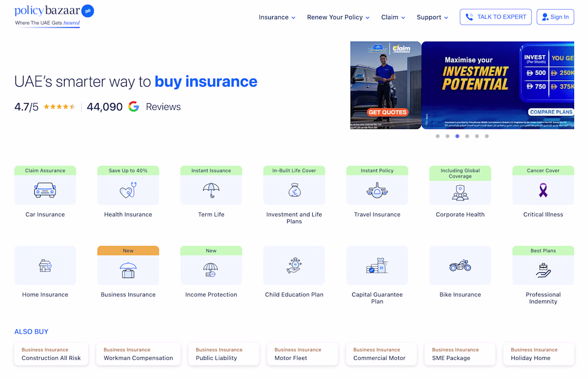Viewport: 588px width, 378px height.
Task: Choose the Term Life umbrella icon
Action: coord(211,190)
